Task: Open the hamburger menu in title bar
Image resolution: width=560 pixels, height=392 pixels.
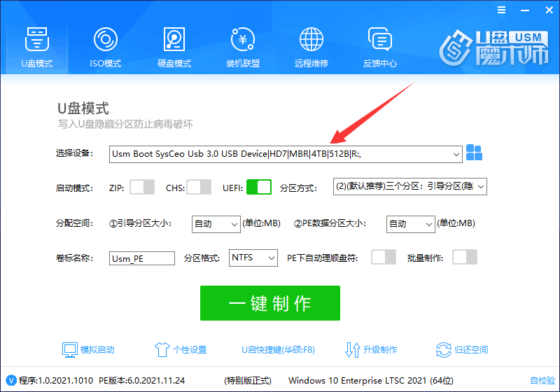Action: coord(501,10)
